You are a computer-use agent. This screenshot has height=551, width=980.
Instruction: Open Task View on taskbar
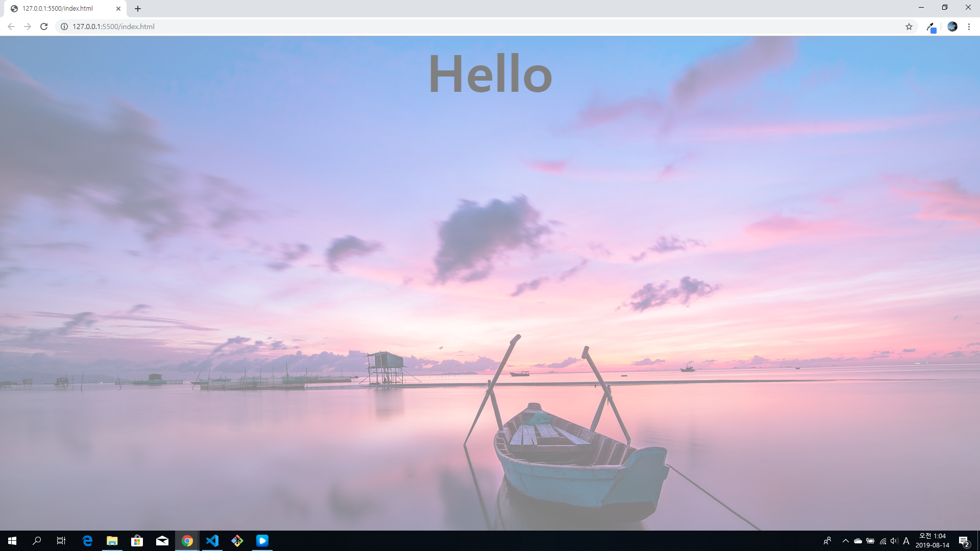tap(61, 541)
